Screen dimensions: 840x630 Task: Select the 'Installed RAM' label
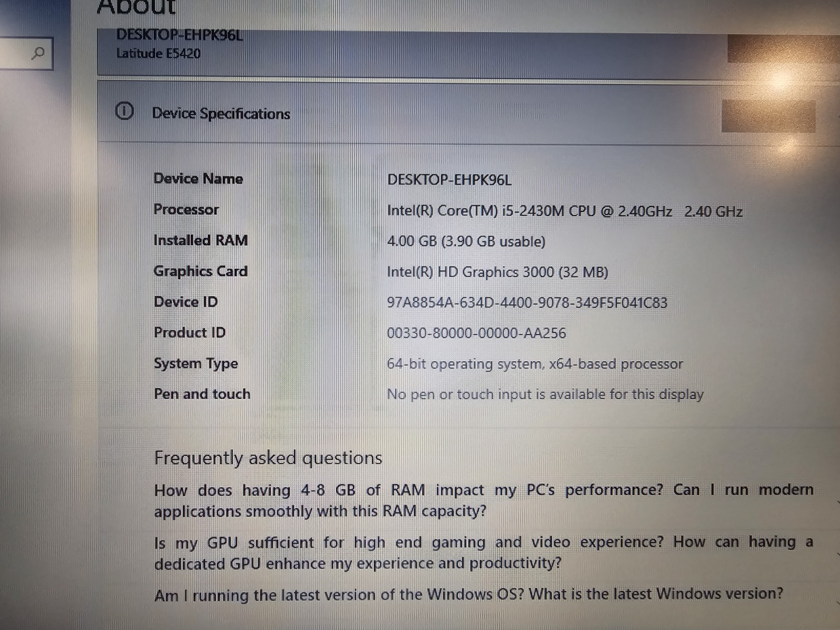[200, 240]
